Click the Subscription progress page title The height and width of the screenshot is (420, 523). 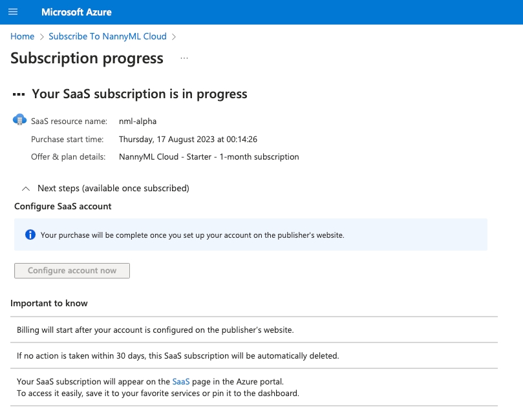[87, 58]
